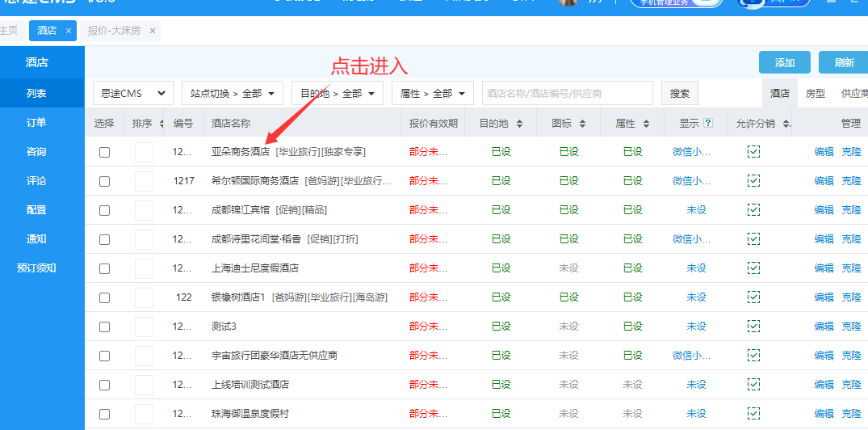Image resolution: width=868 pixels, height=430 pixels.
Task: Sort by 图标 column arrows
Action: (x=584, y=124)
